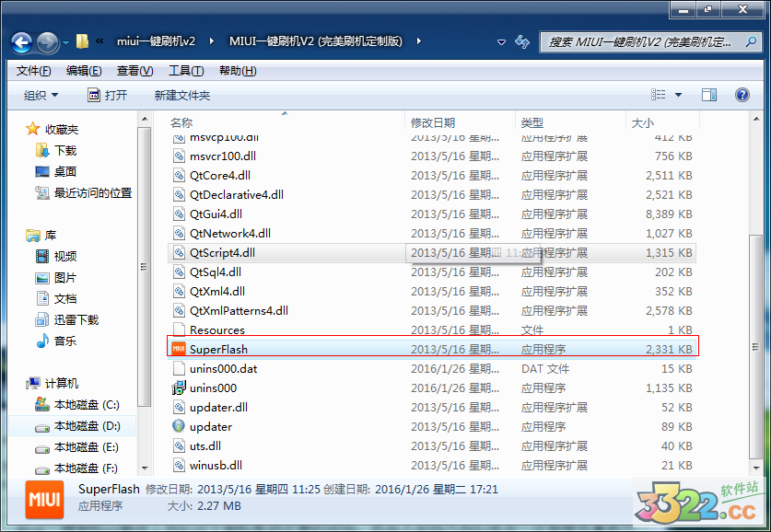This screenshot has width=771, height=532.
Task: Click the uts.dll file icon
Action: pos(179,446)
